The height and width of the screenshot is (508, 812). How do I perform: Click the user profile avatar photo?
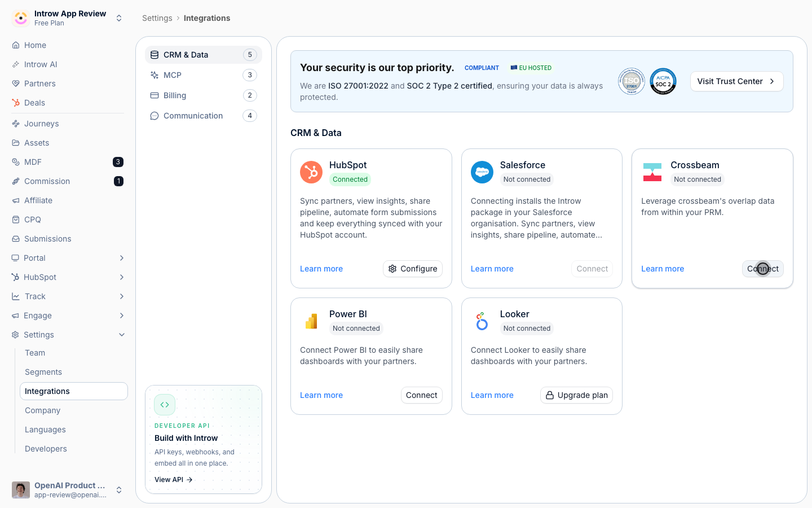(x=21, y=490)
